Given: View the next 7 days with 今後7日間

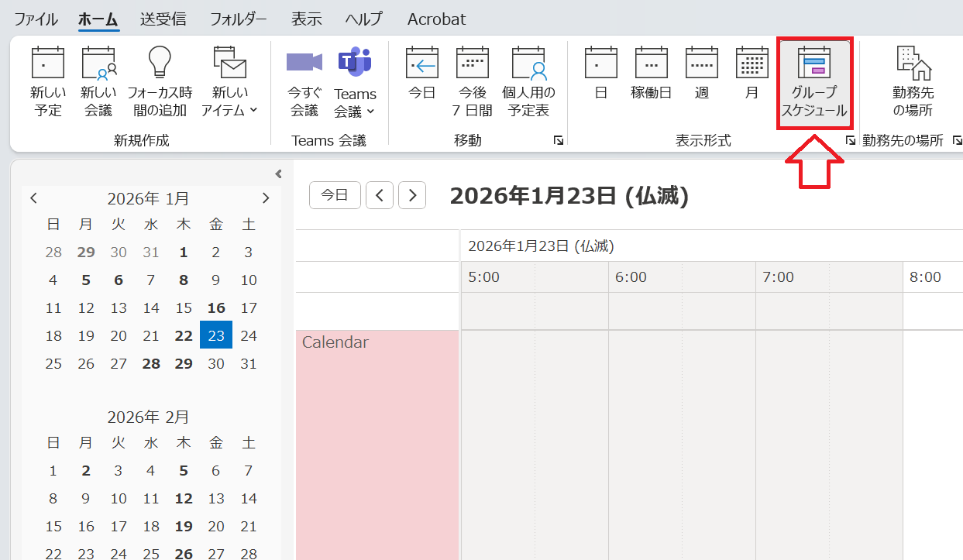Looking at the screenshot, I should (473, 77).
